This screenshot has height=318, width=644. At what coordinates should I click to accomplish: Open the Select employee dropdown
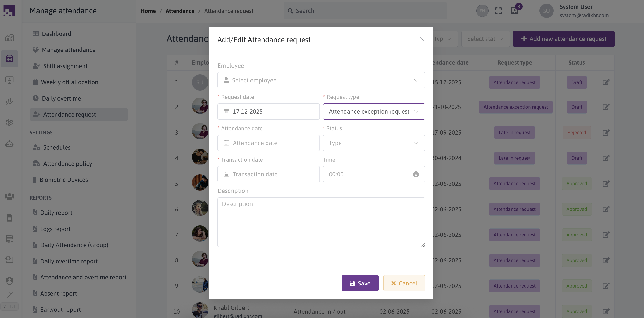coord(321,80)
